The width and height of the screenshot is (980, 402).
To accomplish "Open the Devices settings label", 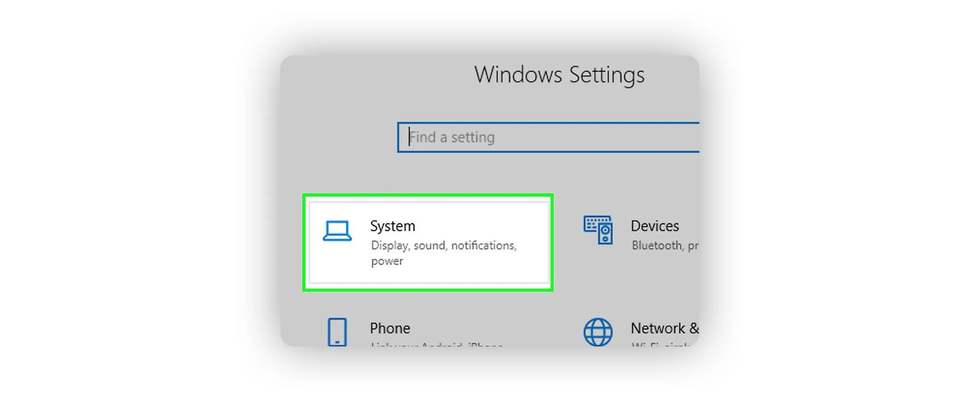I will click(x=654, y=226).
